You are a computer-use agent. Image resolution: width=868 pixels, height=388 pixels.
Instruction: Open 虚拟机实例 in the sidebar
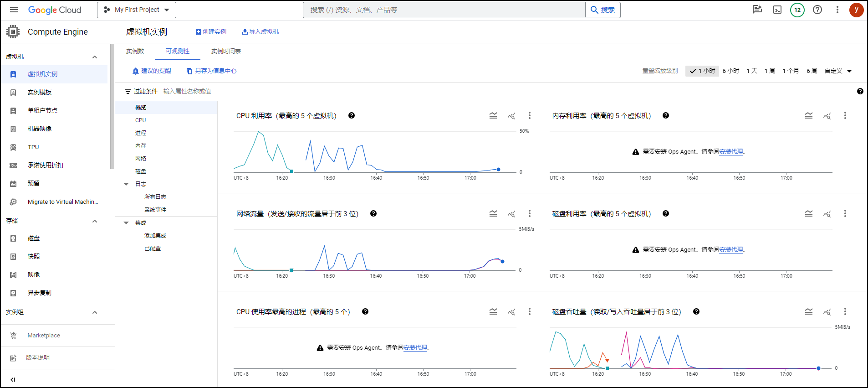tap(54, 74)
